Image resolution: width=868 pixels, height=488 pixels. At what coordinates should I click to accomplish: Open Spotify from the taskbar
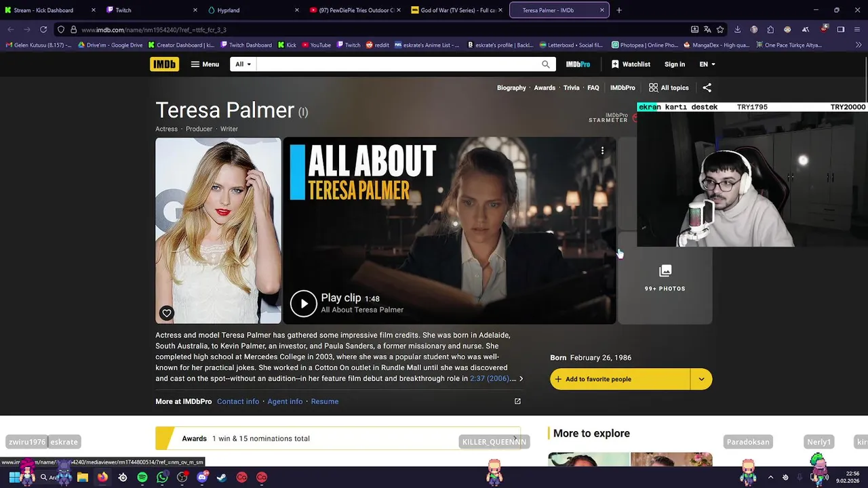pyautogui.click(x=142, y=477)
